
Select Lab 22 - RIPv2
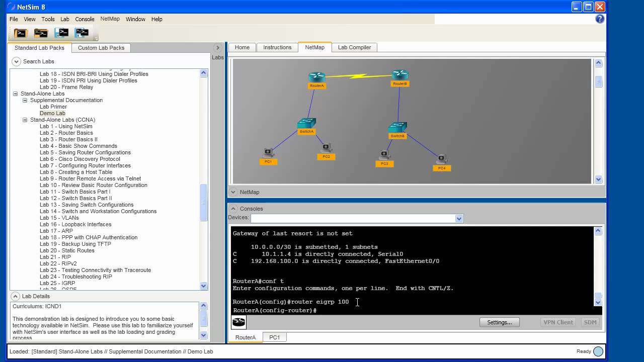pyautogui.click(x=58, y=263)
